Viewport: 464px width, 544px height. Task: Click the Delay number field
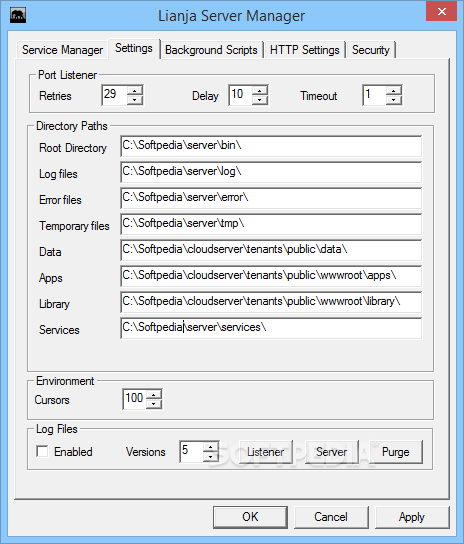click(240, 95)
